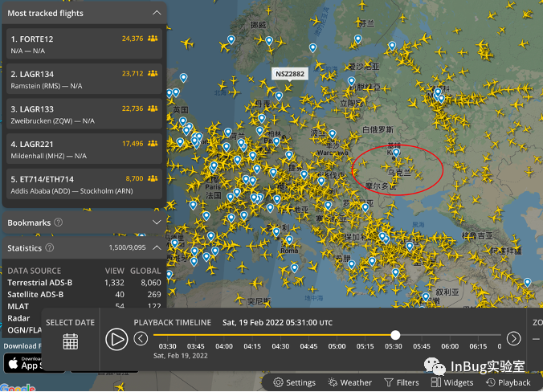Open the Filters funnel option
Viewport: 543px width, 392px height.
(402, 382)
